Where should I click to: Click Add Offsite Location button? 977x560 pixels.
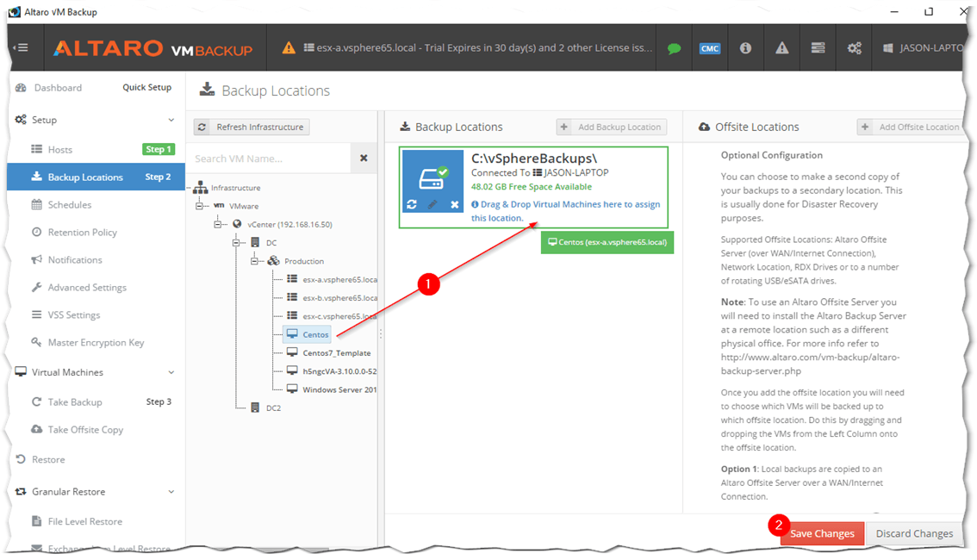click(911, 127)
